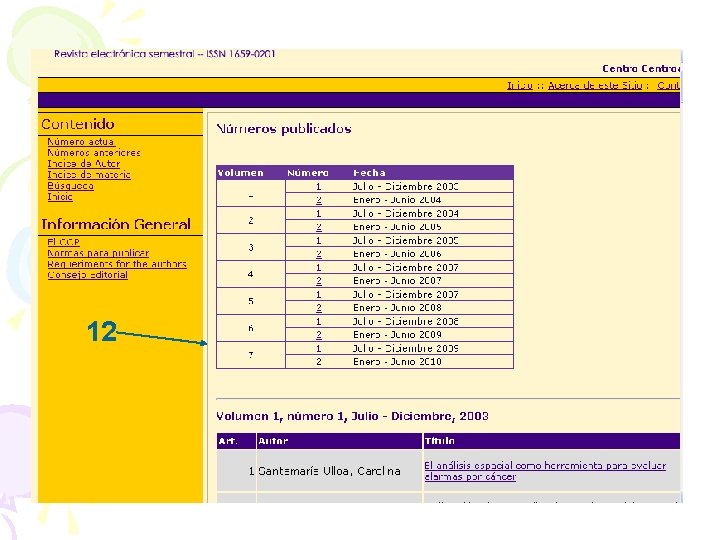This screenshot has height=540, width=720.
Task: Go to Índice de materia
Action: [x=89, y=175]
